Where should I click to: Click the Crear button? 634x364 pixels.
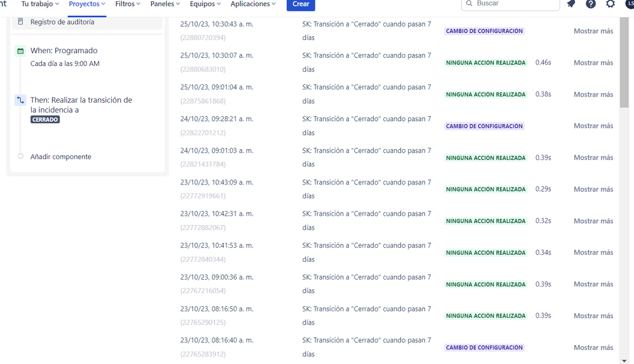point(301,4)
